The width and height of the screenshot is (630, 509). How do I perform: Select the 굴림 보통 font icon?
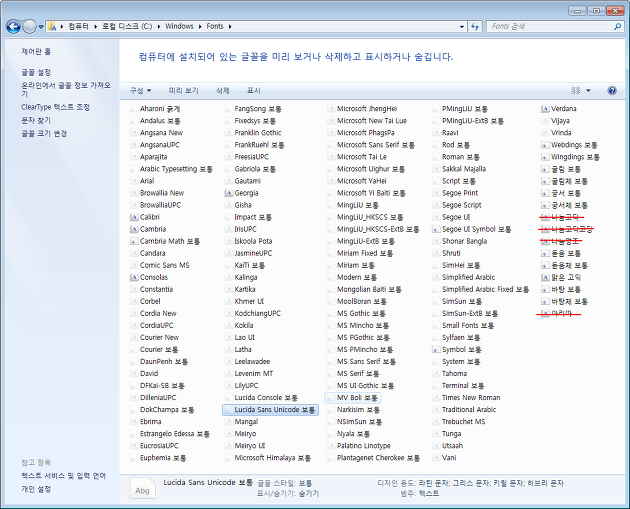tap(545, 169)
